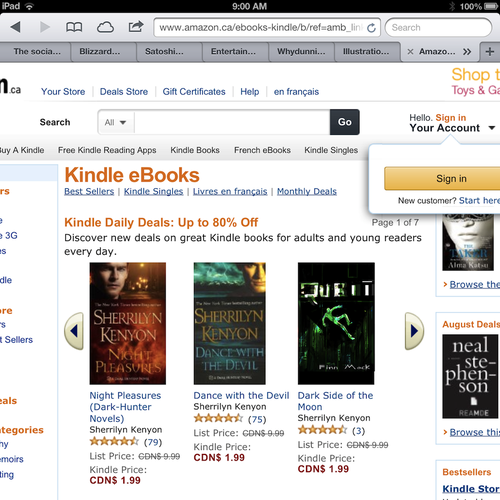Expand the Your Account dropdown arrow
The width and height of the screenshot is (500, 500).
(491, 128)
